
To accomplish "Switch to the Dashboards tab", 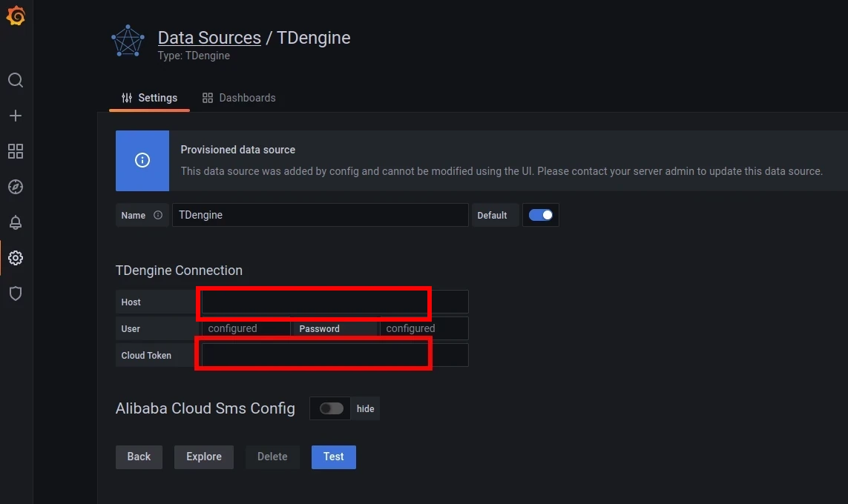I will point(239,98).
